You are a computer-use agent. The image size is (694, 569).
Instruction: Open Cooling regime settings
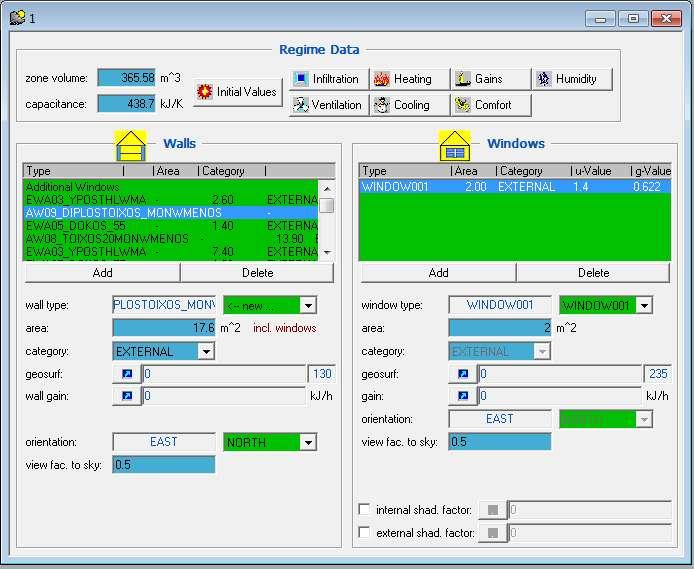pyautogui.click(x=409, y=105)
